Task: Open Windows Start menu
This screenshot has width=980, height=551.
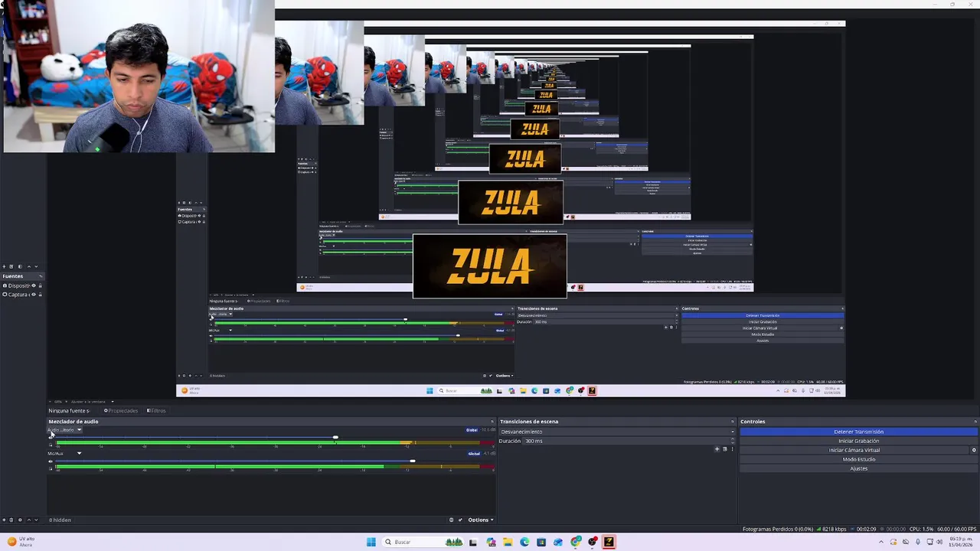Action: pyautogui.click(x=371, y=542)
